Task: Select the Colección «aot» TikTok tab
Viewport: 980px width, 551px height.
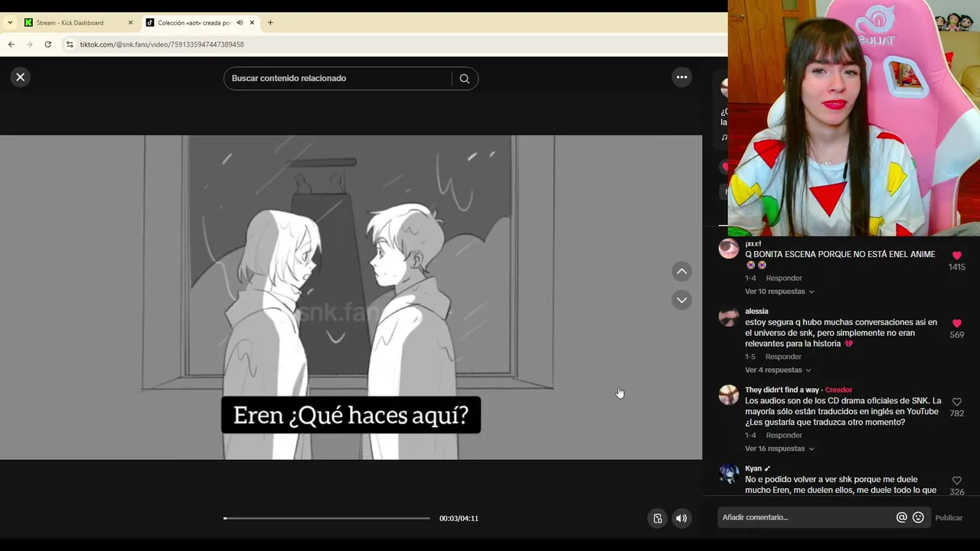Action: coord(194,23)
